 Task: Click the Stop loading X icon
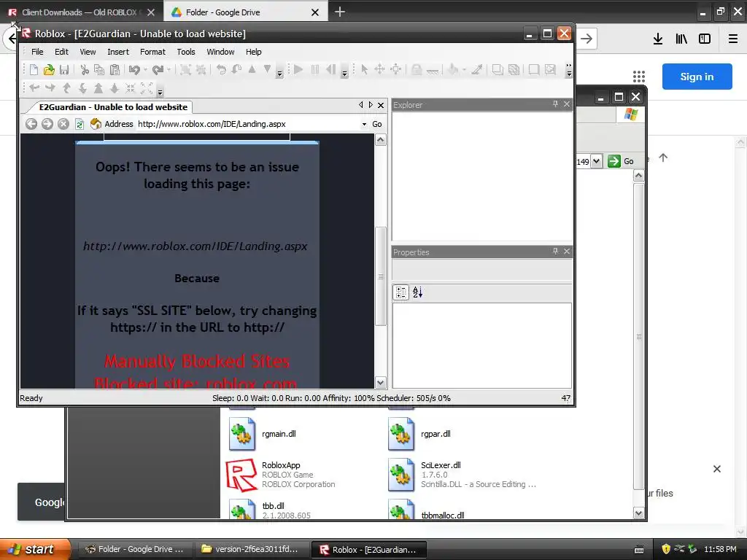pos(63,124)
